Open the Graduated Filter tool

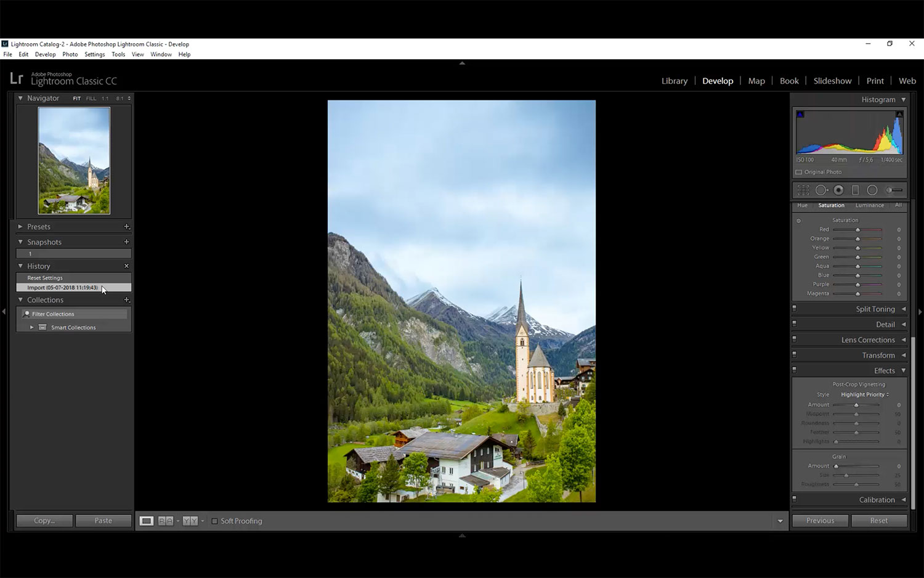(855, 190)
